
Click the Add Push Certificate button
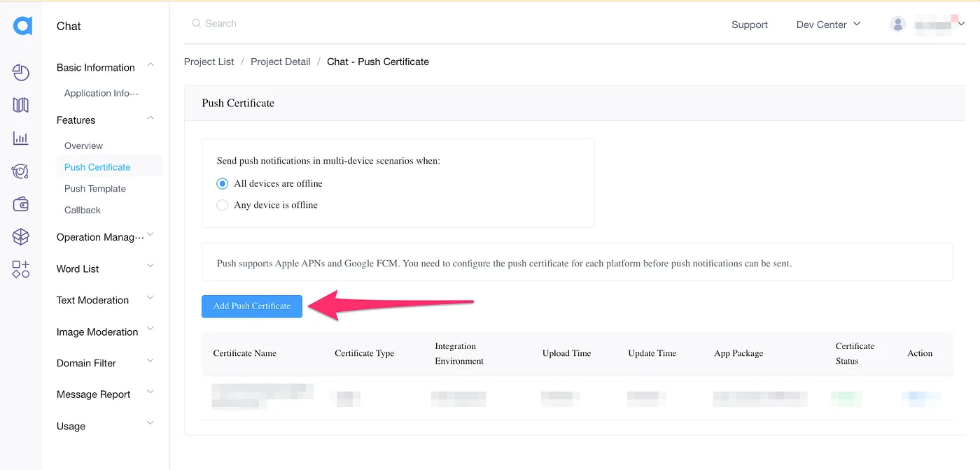tap(252, 306)
